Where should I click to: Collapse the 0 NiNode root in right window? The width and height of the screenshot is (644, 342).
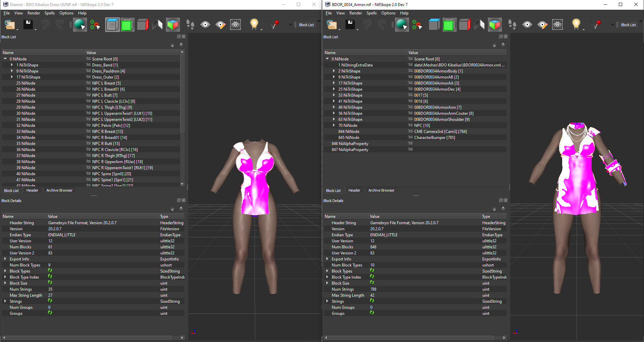point(327,59)
